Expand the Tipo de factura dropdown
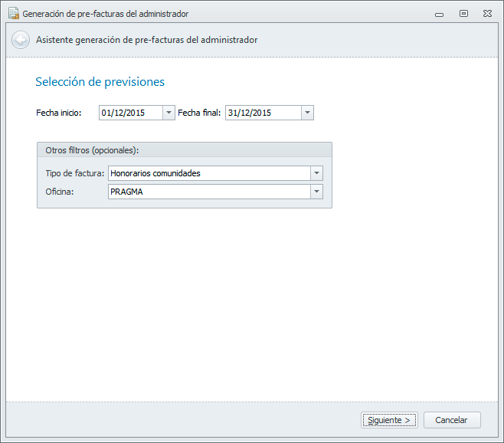The height and width of the screenshot is (443, 504). click(x=316, y=173)
